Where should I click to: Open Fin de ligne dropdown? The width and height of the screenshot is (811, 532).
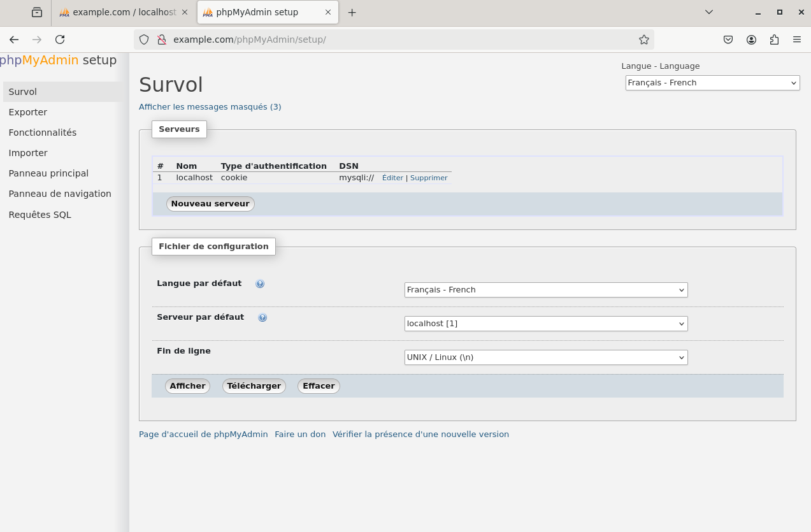pos(546,357)
